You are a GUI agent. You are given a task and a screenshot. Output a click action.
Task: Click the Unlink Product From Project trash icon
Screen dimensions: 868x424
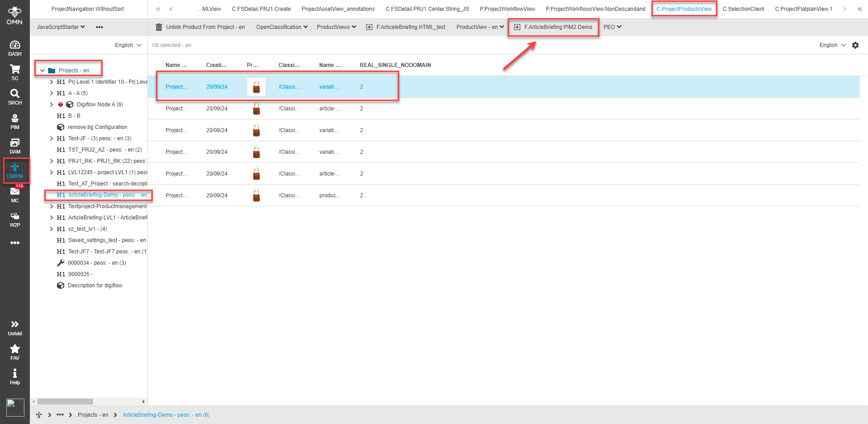click(159, 27)
